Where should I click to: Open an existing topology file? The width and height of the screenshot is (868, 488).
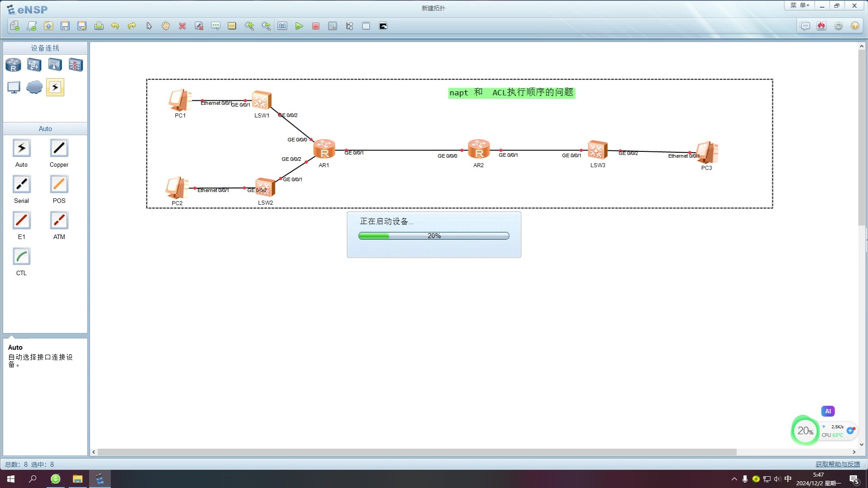[48, 26]
